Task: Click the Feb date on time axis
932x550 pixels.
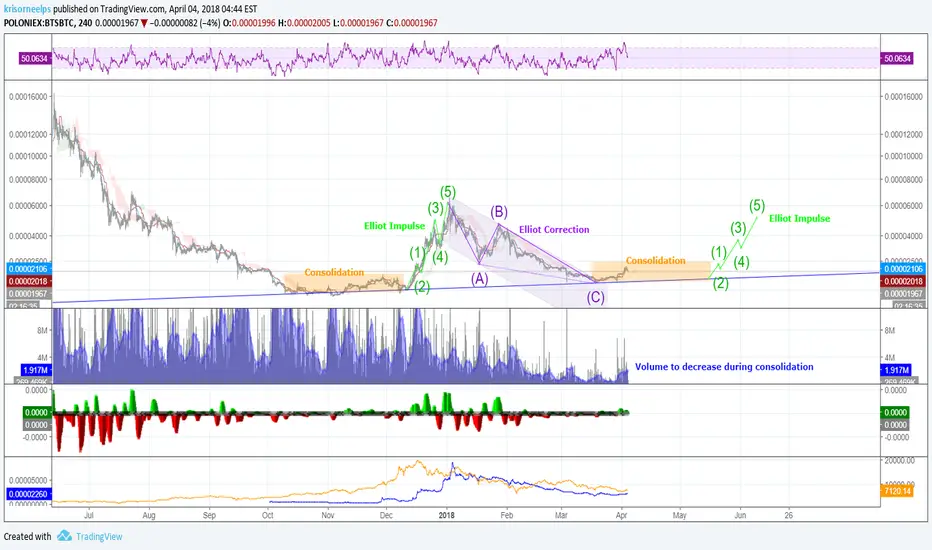Action: pos(506,515)
